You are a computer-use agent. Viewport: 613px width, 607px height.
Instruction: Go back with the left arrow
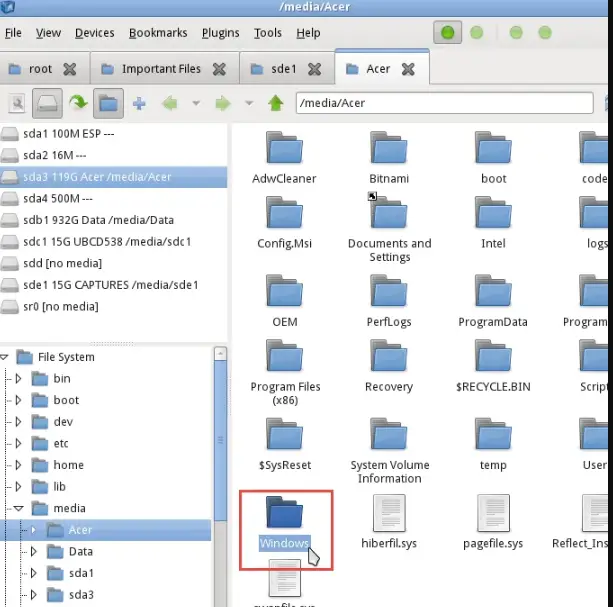[170, 104]
